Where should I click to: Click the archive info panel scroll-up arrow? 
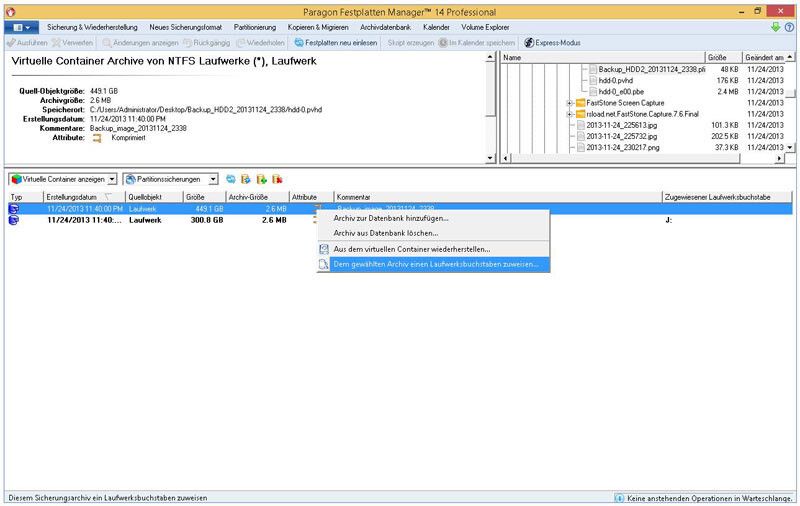coord(490,57)
